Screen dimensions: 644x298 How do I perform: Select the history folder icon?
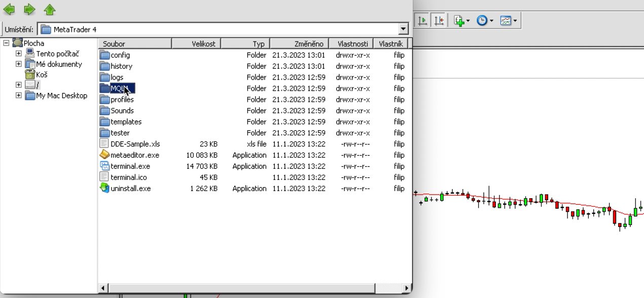click(x=104, y=66)
